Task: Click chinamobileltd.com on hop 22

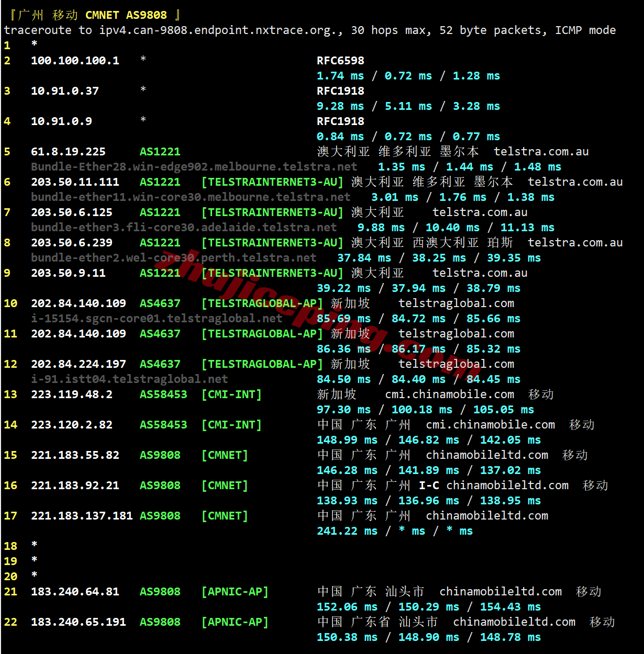Action: (514, 622)
